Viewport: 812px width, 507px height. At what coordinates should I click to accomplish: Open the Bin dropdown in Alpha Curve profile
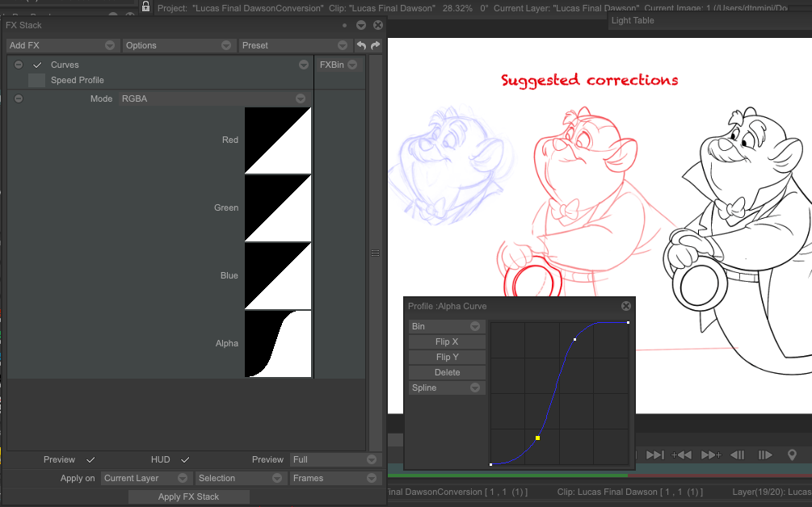(x=447, y=326)
